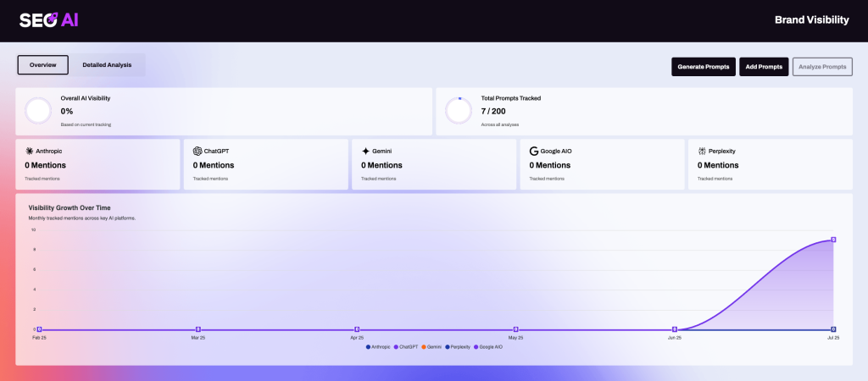
Task: Click the Jul 25 peak data point
Action: [833, 240]
